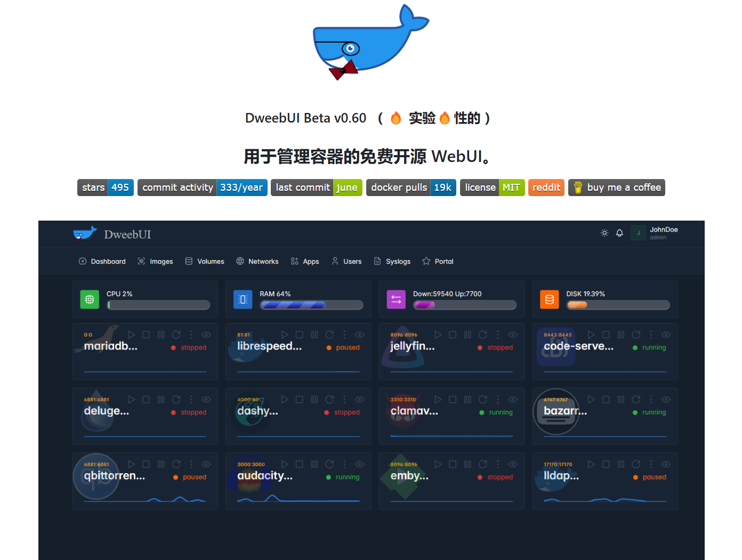Toggle visibility of the librespeed card
742x560 pixels.
click(x=360, y=335)
